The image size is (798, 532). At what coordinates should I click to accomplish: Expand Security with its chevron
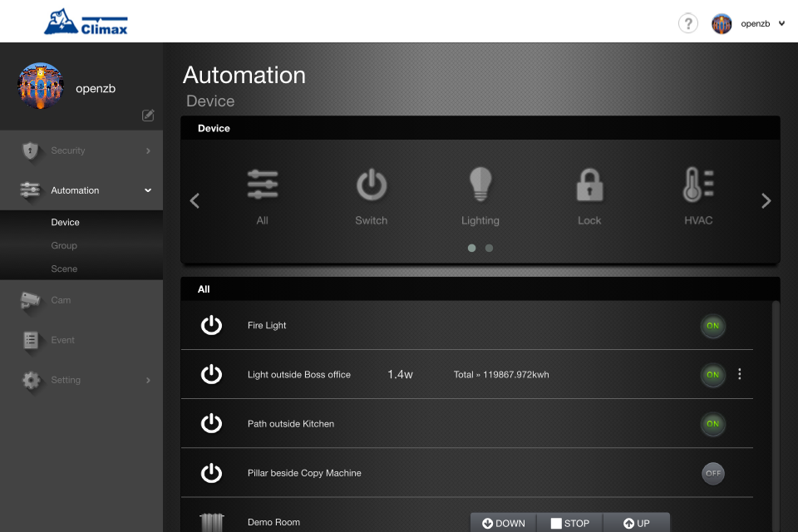[148, 150]
